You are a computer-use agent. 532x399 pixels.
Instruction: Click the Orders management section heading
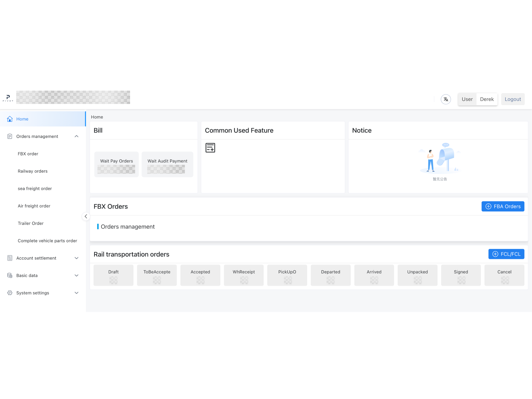pos(128,227)
